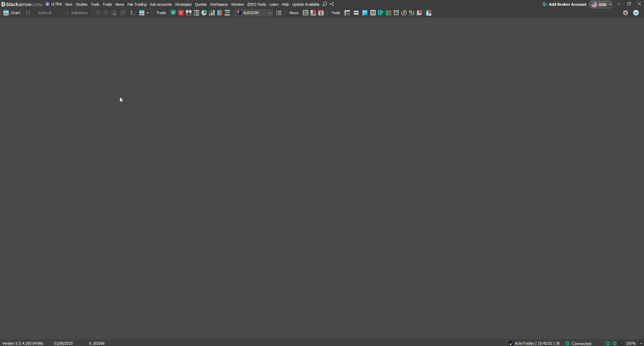Click the share icon in menu bar
This screenshot has height=346, width=644.
point(332,4)
